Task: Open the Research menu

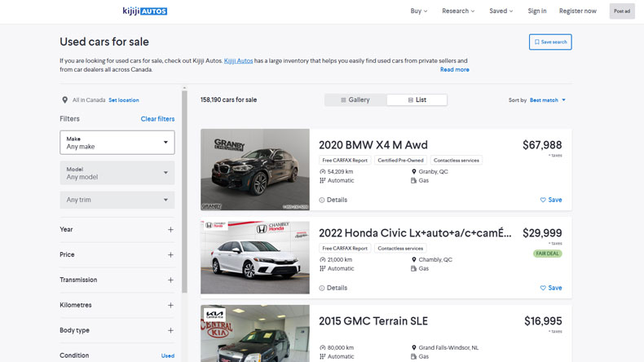Action: (459, 11)
